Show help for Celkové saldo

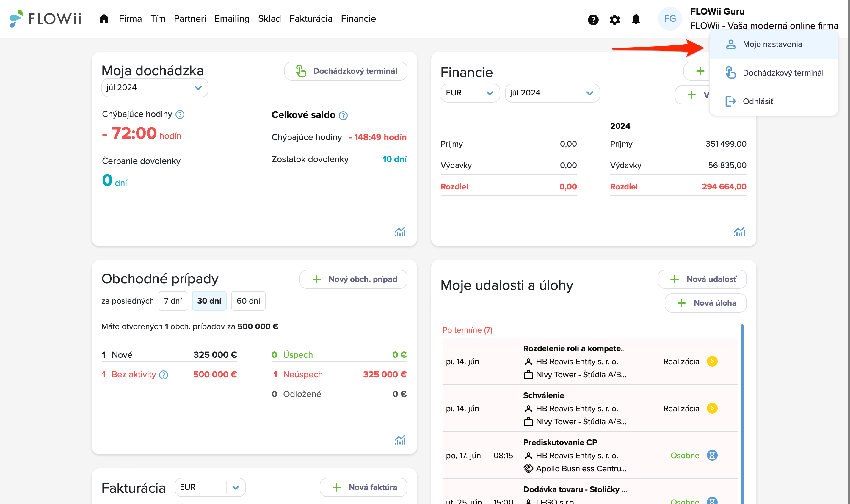(343, 115)
